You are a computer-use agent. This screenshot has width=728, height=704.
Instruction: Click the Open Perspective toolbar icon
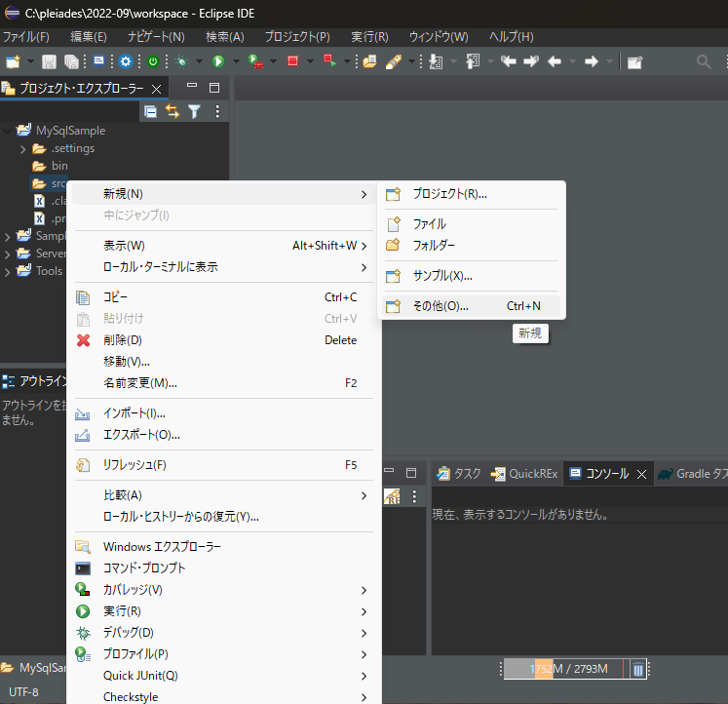pos(634,61)
